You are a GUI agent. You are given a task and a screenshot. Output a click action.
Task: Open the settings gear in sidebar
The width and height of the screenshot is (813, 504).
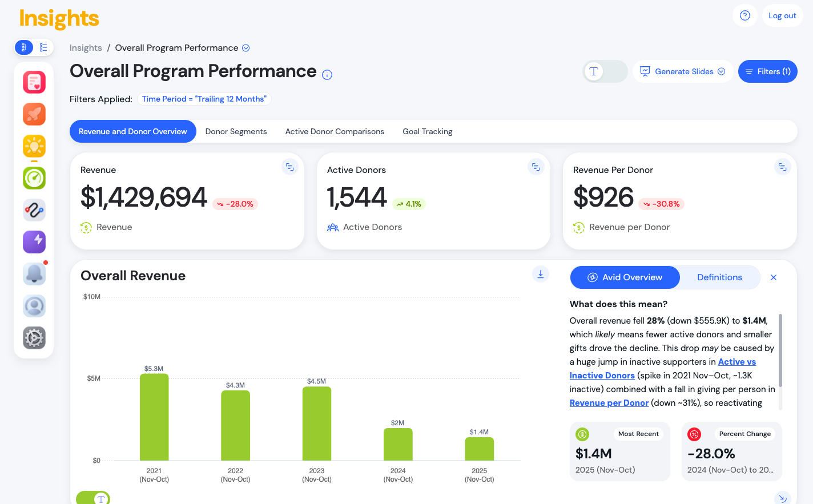tap(34, 338)
